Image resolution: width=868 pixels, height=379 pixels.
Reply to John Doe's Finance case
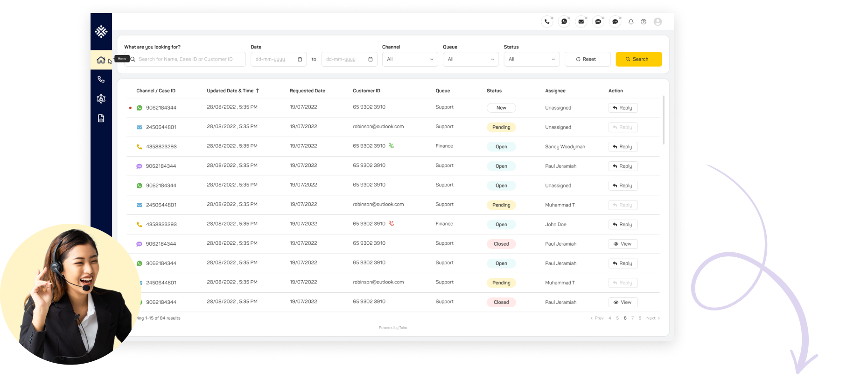[x=623, y=224]
